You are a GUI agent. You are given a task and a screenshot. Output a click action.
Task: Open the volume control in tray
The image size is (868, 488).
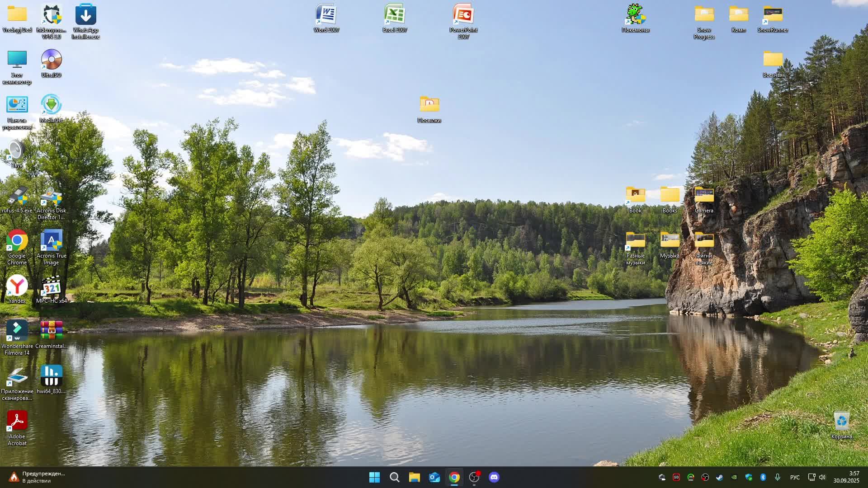pos(822,477)
